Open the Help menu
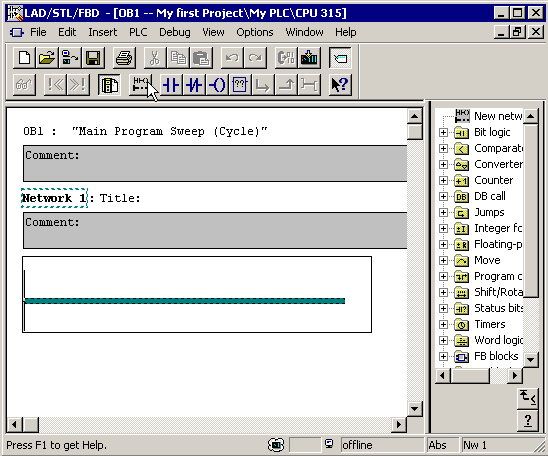Image resolution: width=548 pixels, height=456 pixels. coord(346,32)
